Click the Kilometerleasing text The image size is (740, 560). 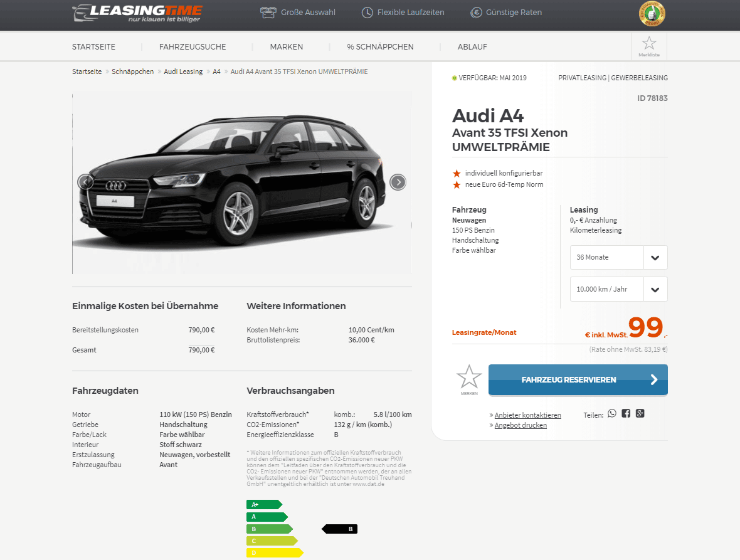point(596,230)
